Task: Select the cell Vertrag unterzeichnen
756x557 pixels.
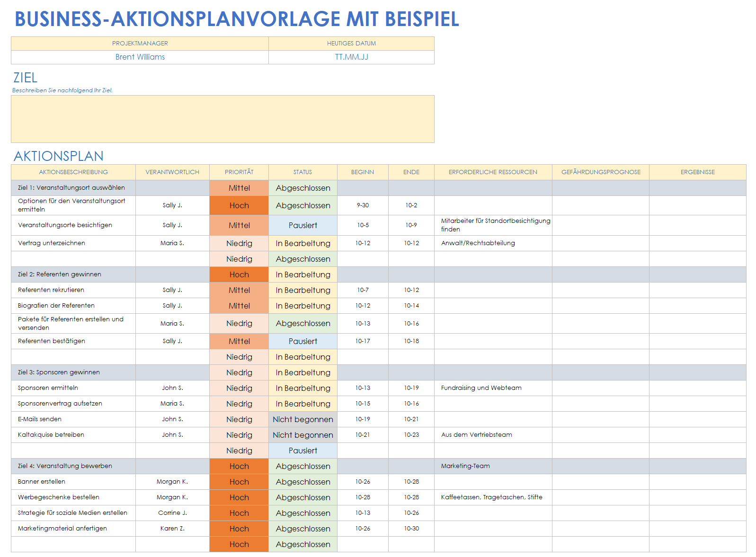Action: pos(73,243)
